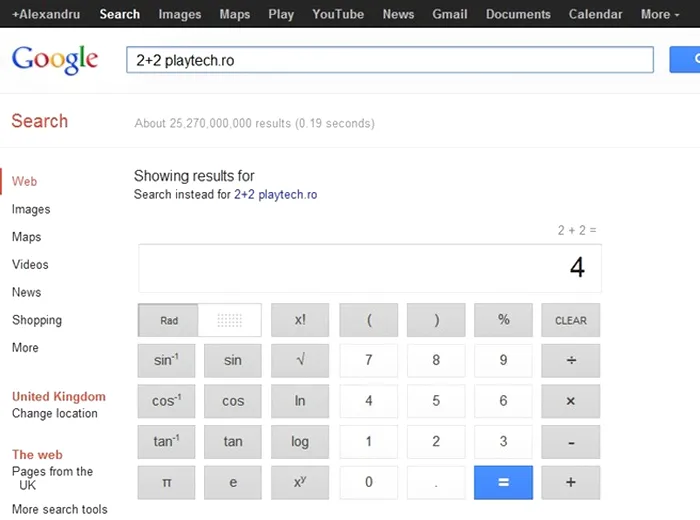
Task: Click the percent key
Action: click(x=504, y=320)
